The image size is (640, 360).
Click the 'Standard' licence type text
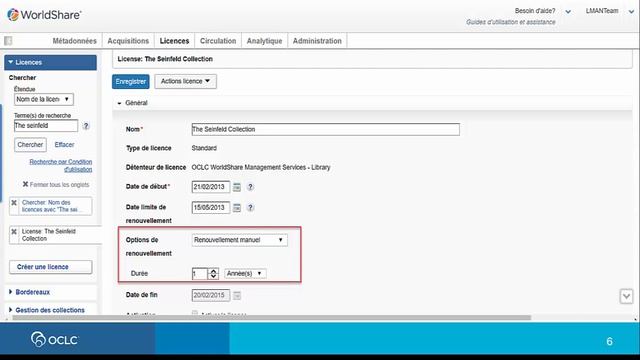pyautogui.click(x=204, y=148)
